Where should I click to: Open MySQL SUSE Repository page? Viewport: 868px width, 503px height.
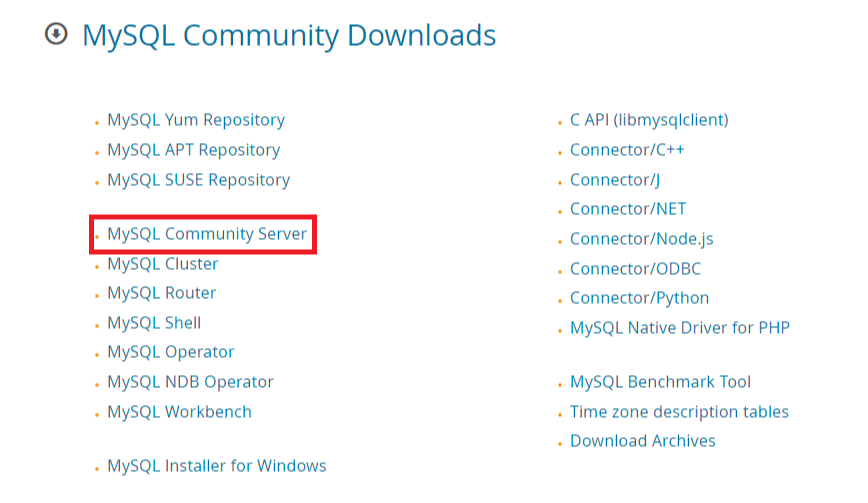[x=198, y=180]
